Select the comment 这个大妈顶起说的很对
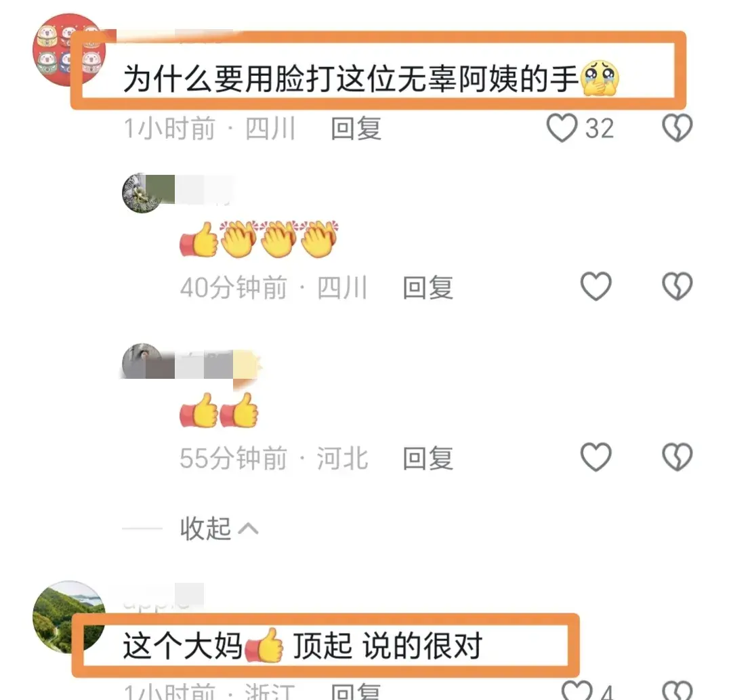 click(x=303, y=646)
